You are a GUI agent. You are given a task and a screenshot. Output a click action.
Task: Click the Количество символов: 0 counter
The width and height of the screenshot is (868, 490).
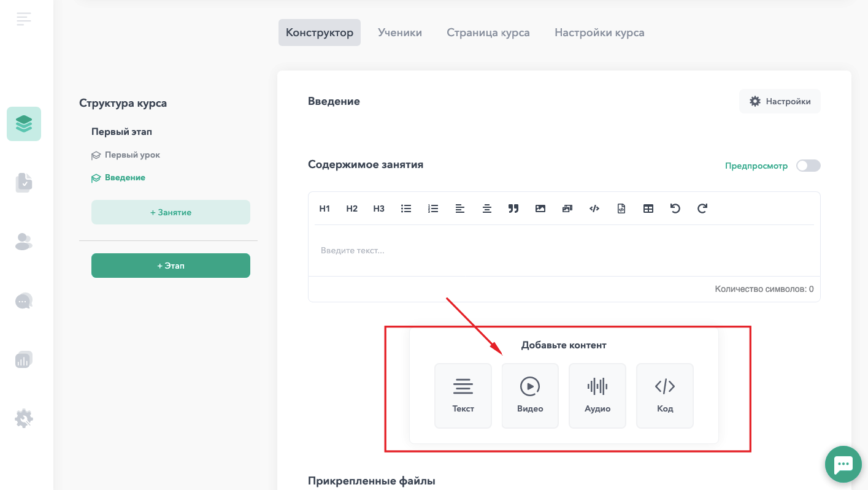coord(764,289)
